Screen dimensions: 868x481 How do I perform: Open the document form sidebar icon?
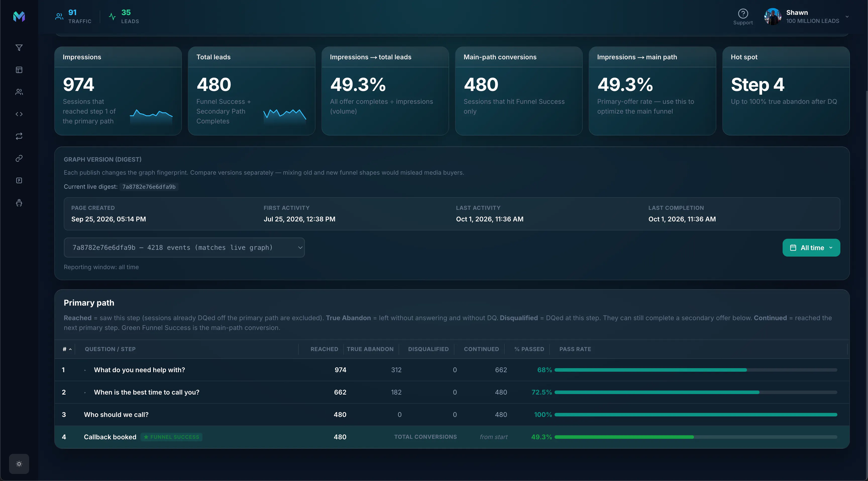pyautogui.click(x=19, y=180)
